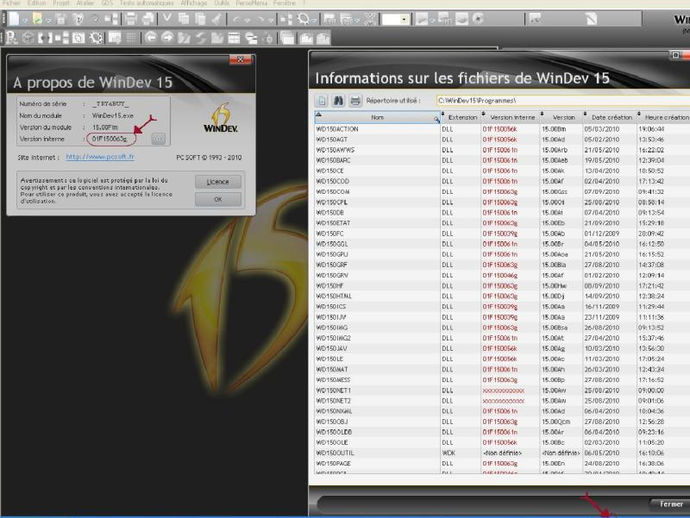Click the Version interne value 01F150063g in About dialog
The height and width of the screenshot is (518, 690).
tap(110, 139)
